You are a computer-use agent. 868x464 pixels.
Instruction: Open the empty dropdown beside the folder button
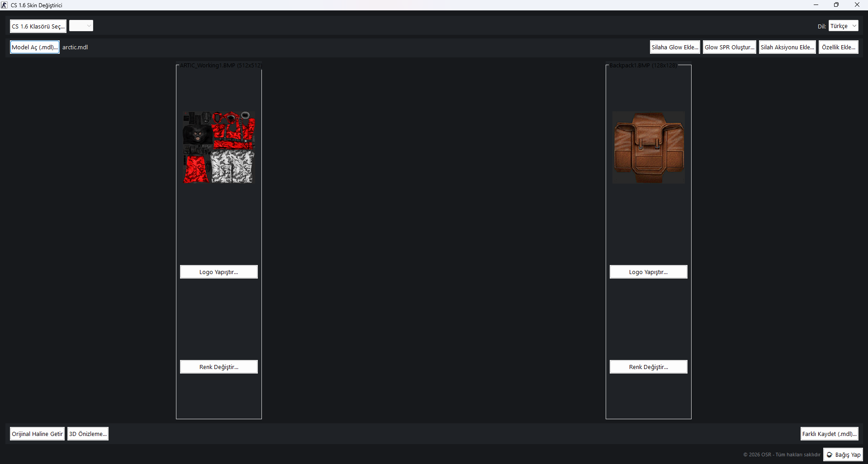pyautogui.click(x=81, y=26)
